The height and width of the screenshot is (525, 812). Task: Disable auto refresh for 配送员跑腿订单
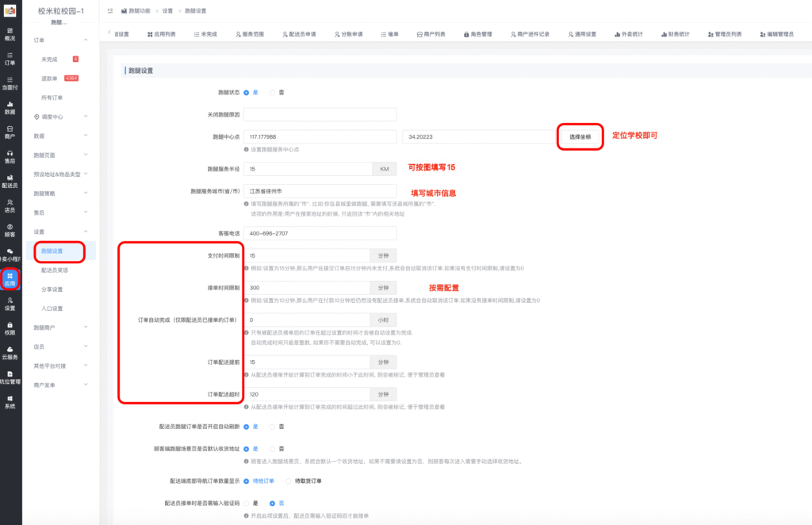(276, 426)
